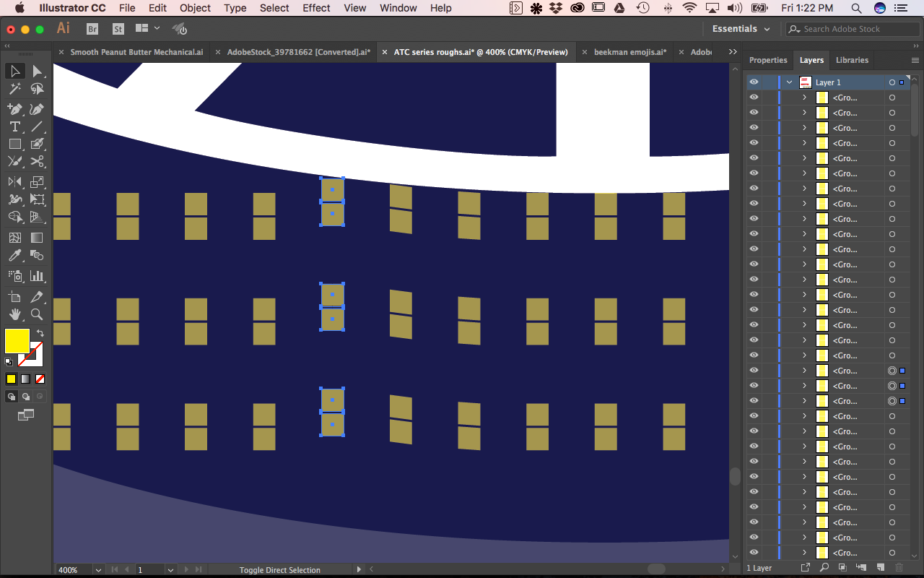Select the Zoom tool
The width and height of the screenshot is (924, 578).
pos(37,314)
